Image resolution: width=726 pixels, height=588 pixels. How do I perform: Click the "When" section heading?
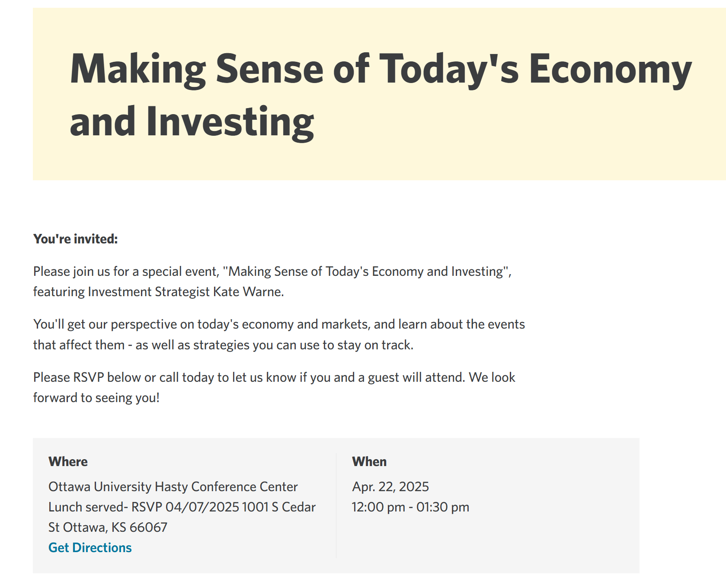tap(369, 462)
